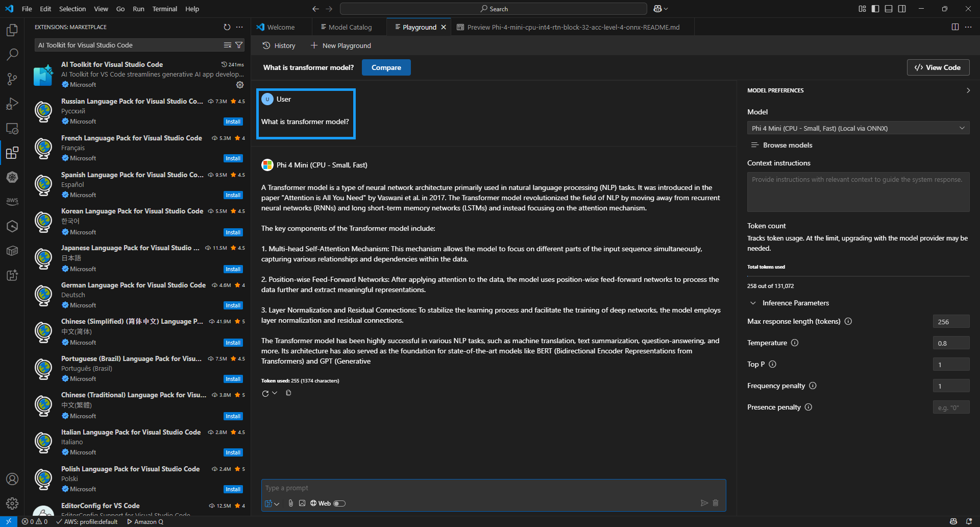
Task: Copy the model response
Action: (288, 393)
